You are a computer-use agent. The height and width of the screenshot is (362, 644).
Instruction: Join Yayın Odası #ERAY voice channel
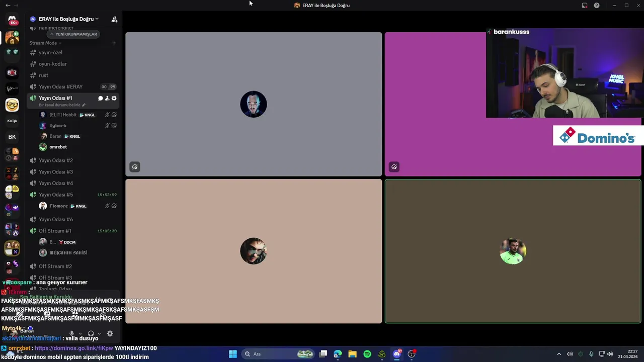73,86
